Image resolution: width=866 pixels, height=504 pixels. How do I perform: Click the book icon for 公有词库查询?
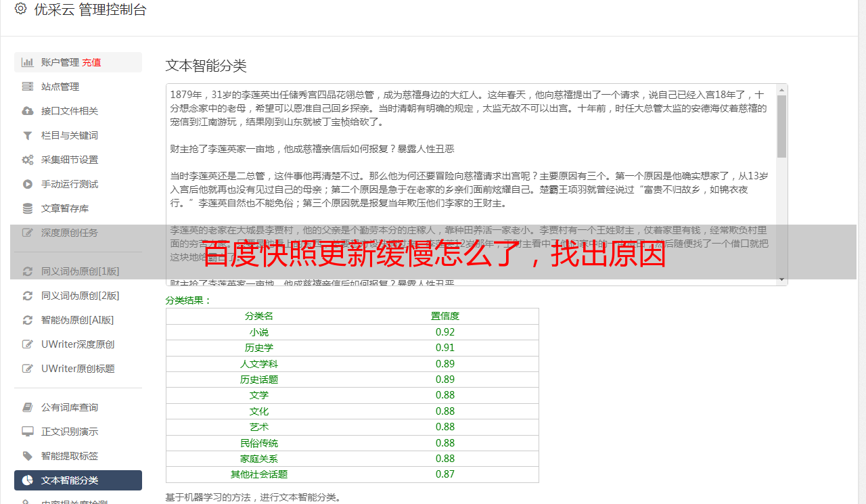pos(28,407)
